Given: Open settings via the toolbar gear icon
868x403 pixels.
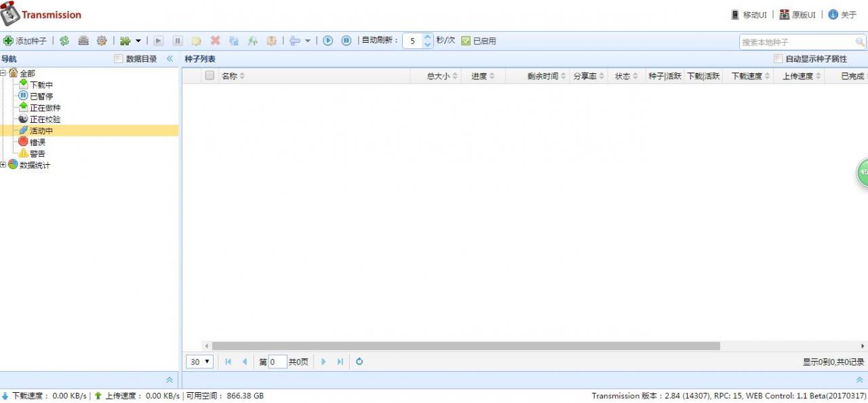Looking at the screenshot, I should (102, 41).
